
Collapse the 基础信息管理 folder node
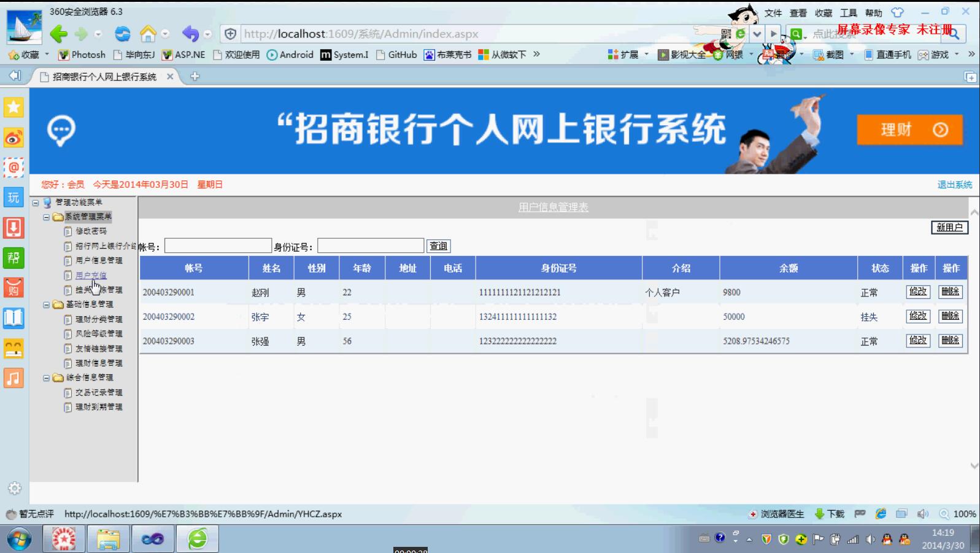pyautogui.click(x=46, y=304)
